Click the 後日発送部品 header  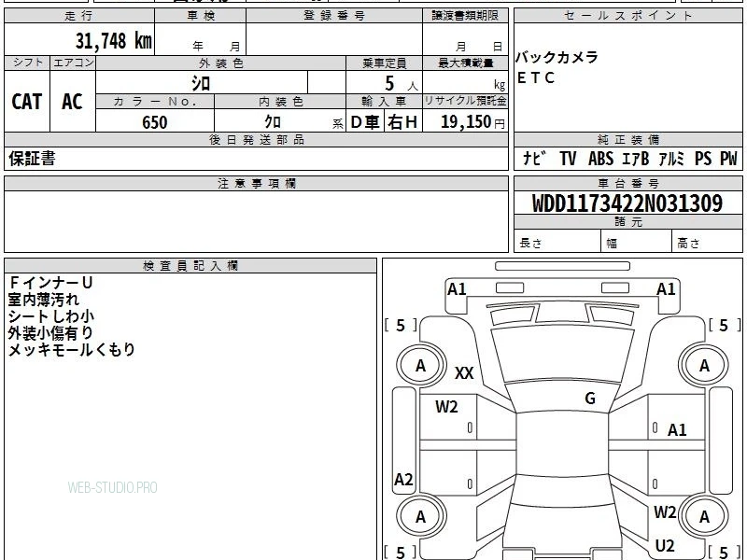pyautogui.click(x=256, y=139)
